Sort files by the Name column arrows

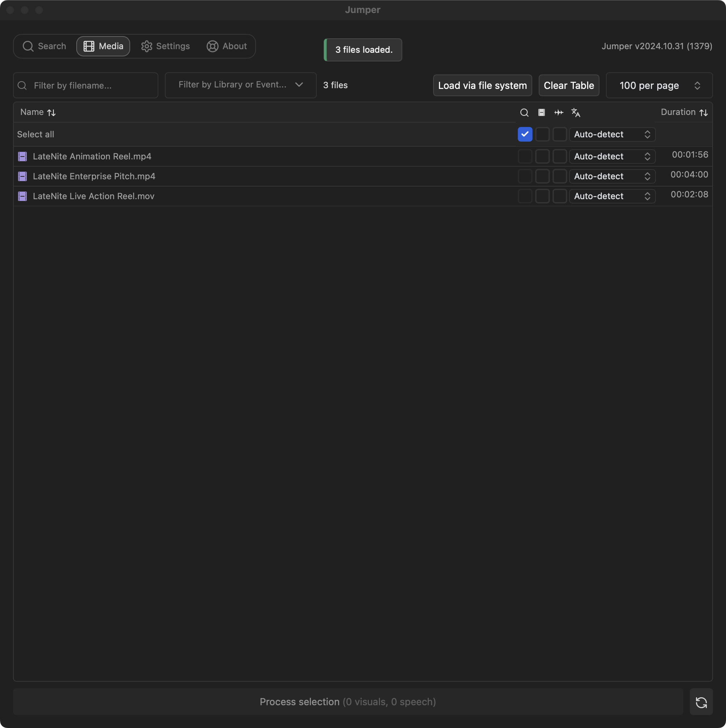click(x=52, y=113)
